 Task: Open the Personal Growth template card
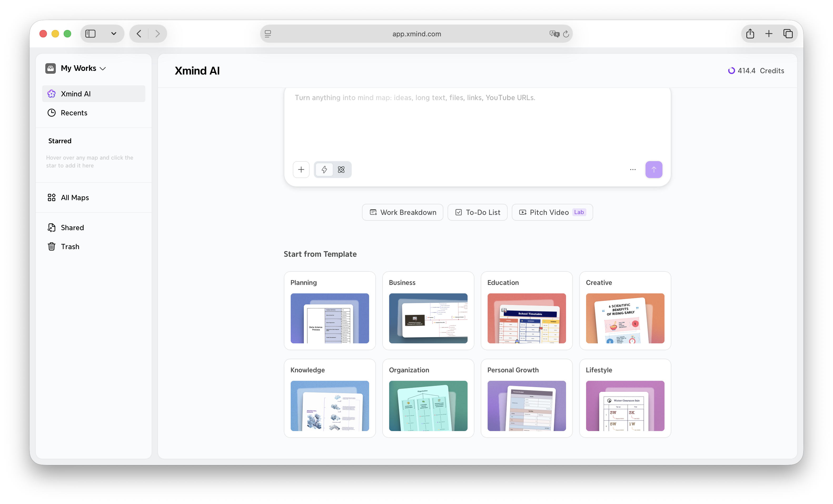526,398
